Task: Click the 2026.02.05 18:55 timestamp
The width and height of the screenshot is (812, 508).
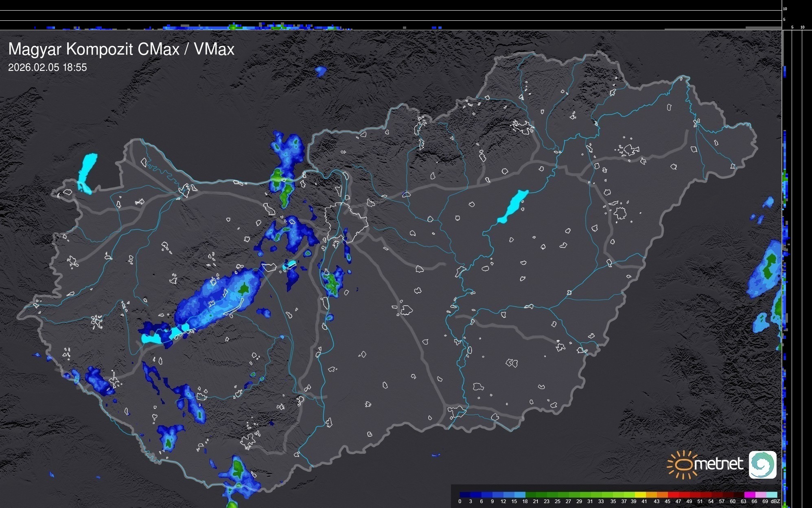Action: [x=48, y=68]
